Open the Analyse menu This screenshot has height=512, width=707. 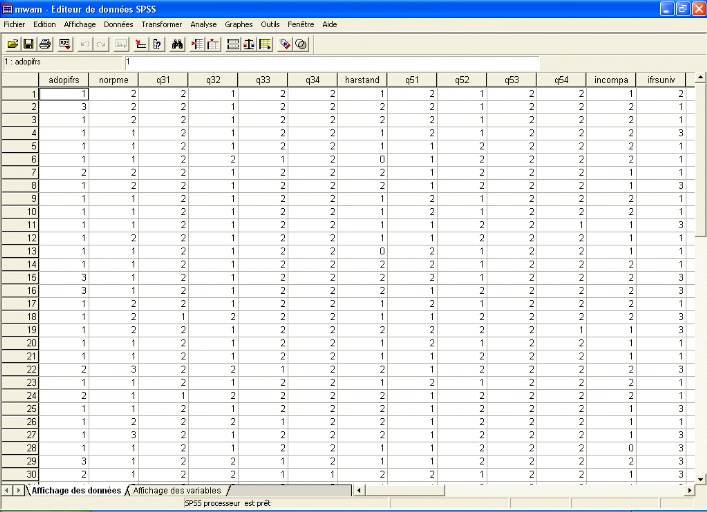click(x=203, y=23)
